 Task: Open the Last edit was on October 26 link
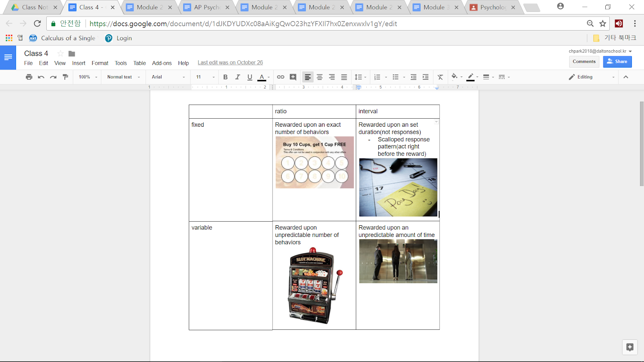(x=230, y=62)
